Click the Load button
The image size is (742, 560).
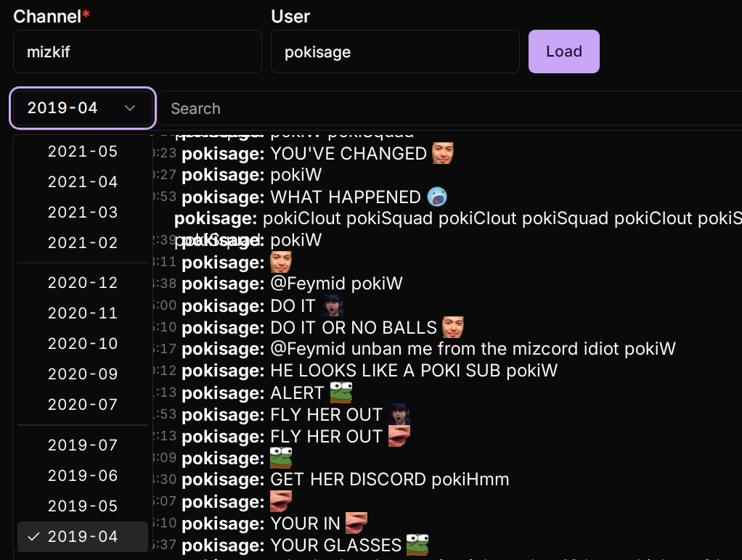564,52
